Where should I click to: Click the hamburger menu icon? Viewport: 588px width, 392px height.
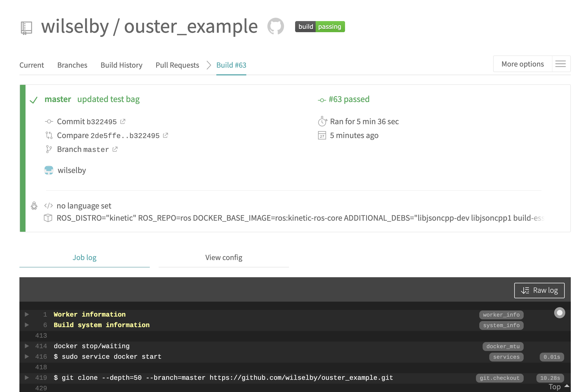point(561,64)
